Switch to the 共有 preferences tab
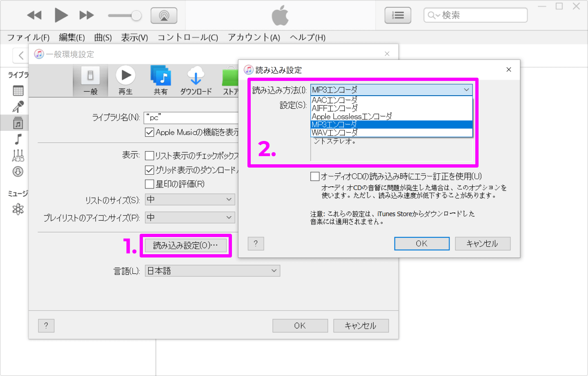The image size is (588, 376). pos(160,81)
